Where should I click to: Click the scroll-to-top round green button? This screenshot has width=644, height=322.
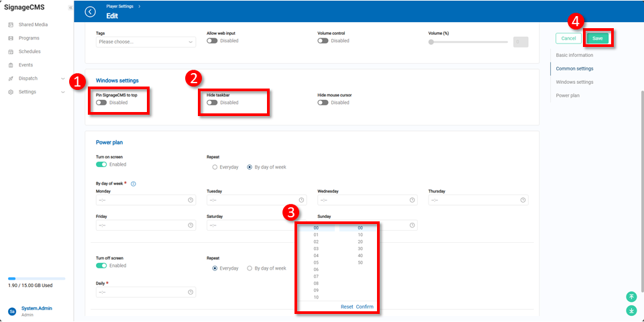631,297
